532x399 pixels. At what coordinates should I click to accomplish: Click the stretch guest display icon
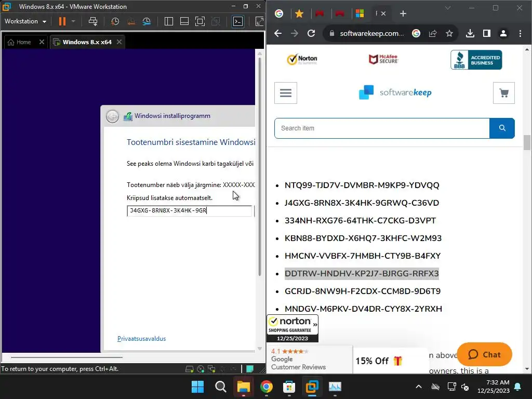[x=260, y=21]
